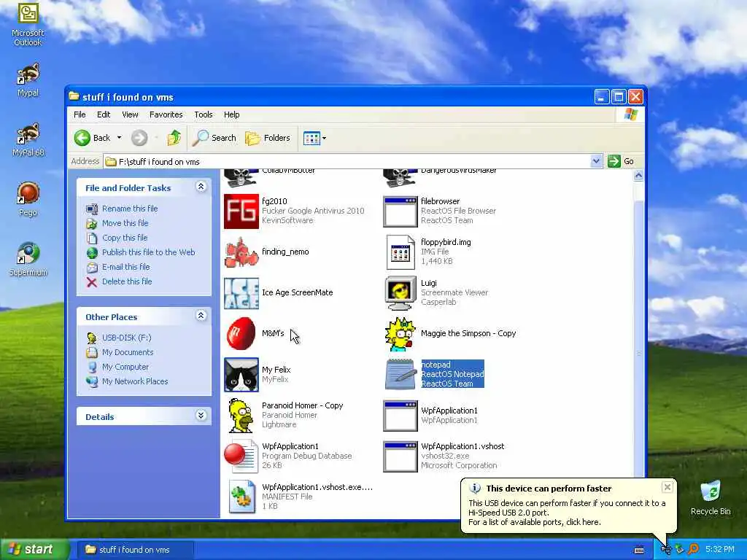Viewport: 747px width, 560px height.
Task: Select the WpfApplication1.vshost.exe MANIFEST file icon
Action: click(x=241, y=497)
